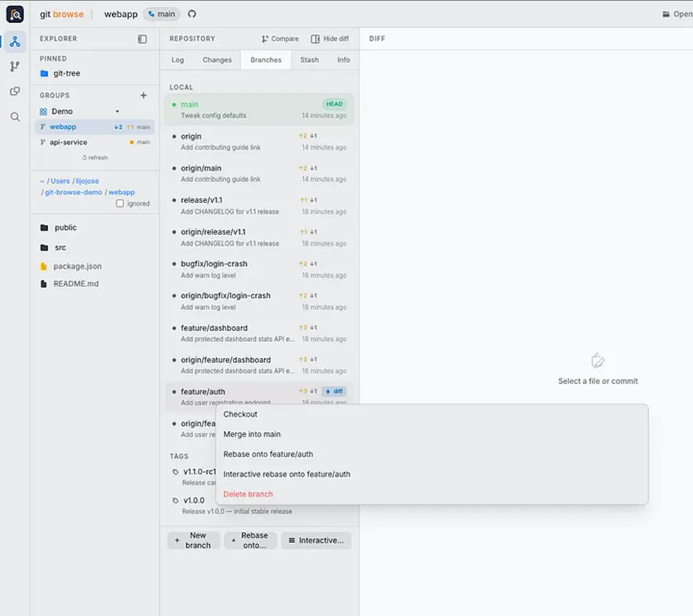Select the origin/feature/dashboard branch
693x616 pixels.
tap(259, 365)
